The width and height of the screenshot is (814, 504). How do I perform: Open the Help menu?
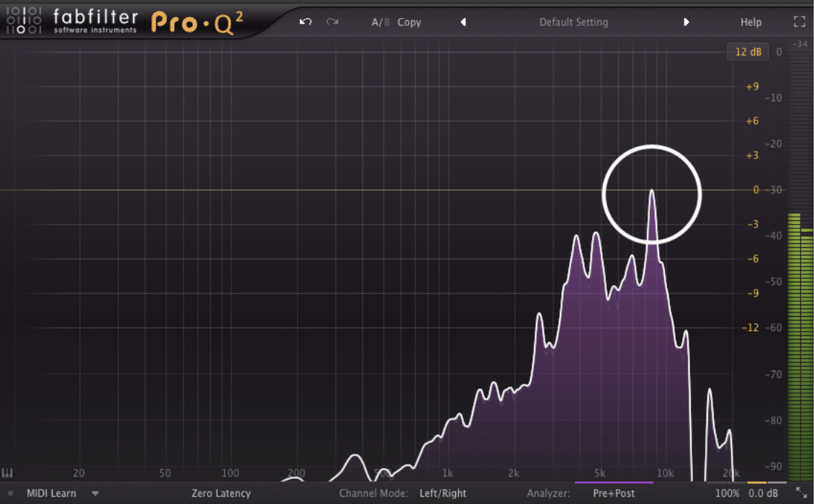[751, 22]
